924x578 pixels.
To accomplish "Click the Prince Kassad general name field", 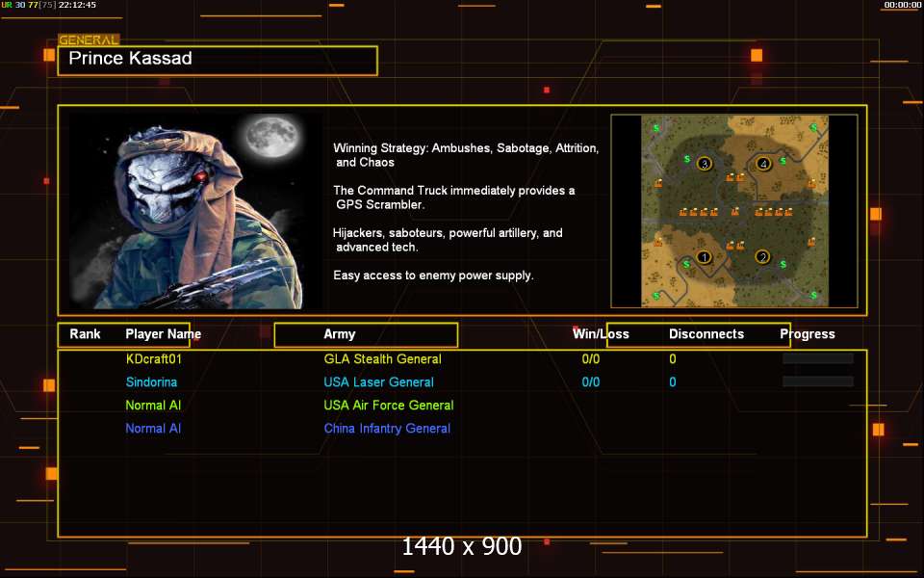I will (218, 60).
